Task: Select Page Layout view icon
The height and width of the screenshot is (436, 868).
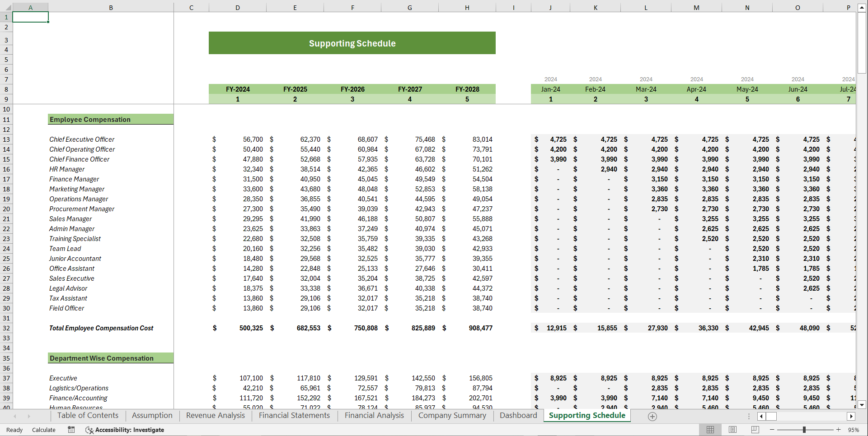Action: 732,430
